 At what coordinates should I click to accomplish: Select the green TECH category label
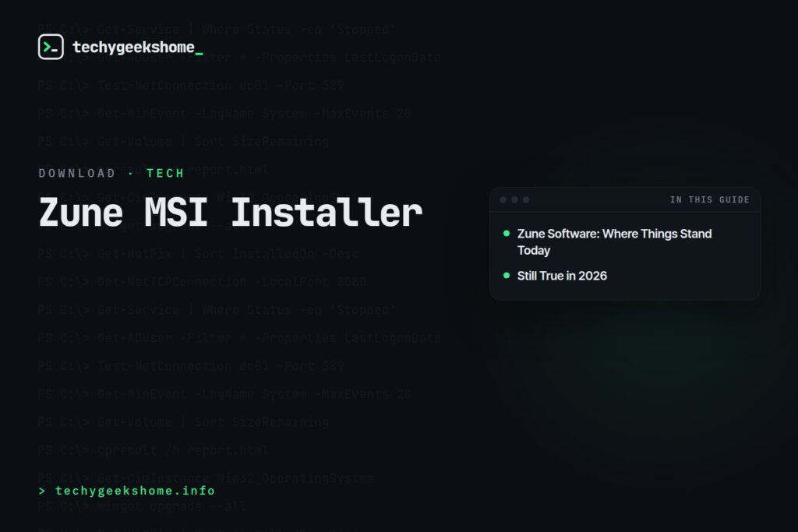tap(165, 173)
